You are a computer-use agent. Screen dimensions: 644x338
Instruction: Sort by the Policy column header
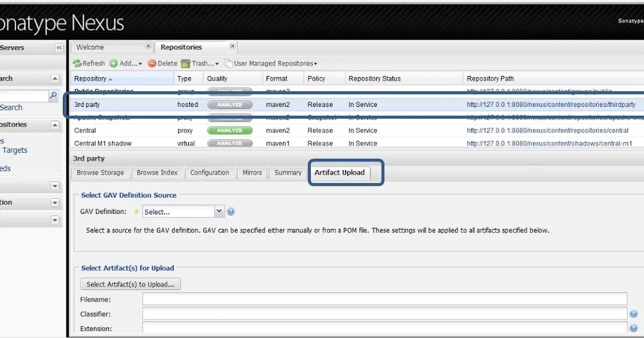tap(324, 78)
